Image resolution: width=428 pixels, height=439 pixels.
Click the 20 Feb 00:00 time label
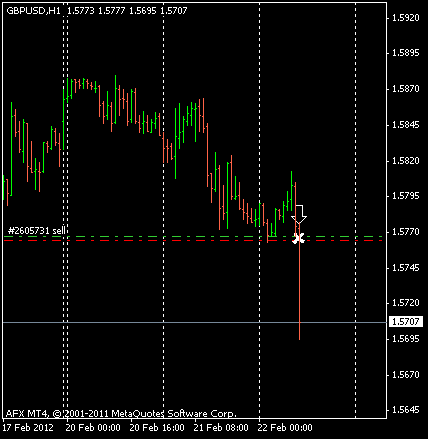tap(93, 428)
